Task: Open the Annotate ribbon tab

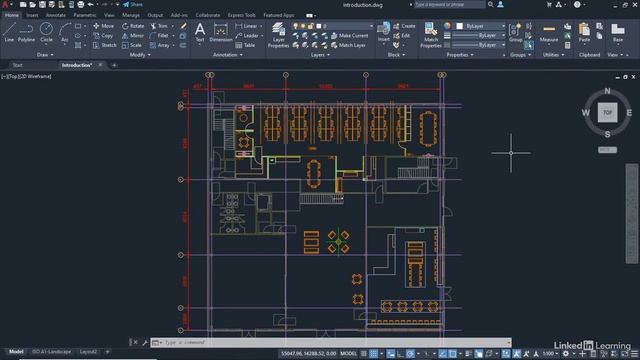Action: point(56,15)
